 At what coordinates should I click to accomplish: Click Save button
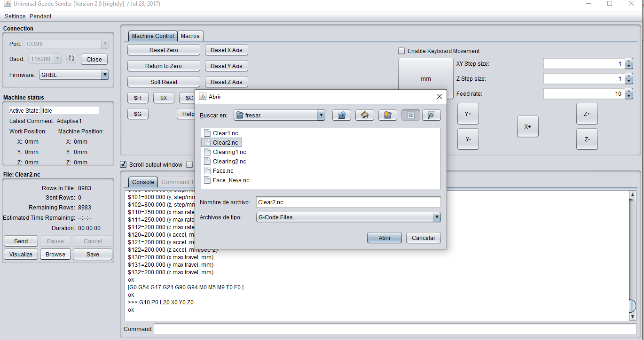[93, 254]
